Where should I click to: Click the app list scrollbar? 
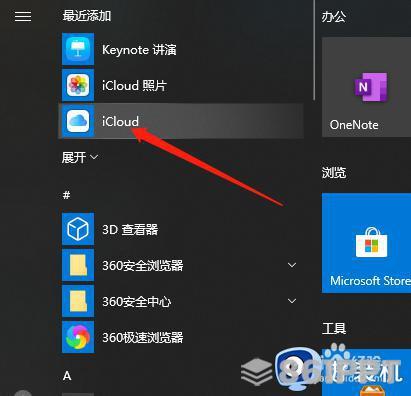(x=314, y=50)
